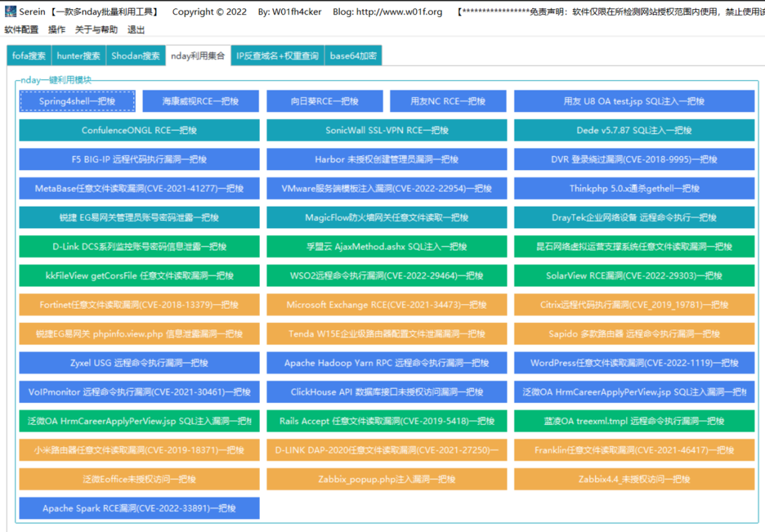Click the blue 泛微OA HrmCareerApplyPerView.jsp button
This screenshot has height=532, width=765.
click(x=634, y=392)
